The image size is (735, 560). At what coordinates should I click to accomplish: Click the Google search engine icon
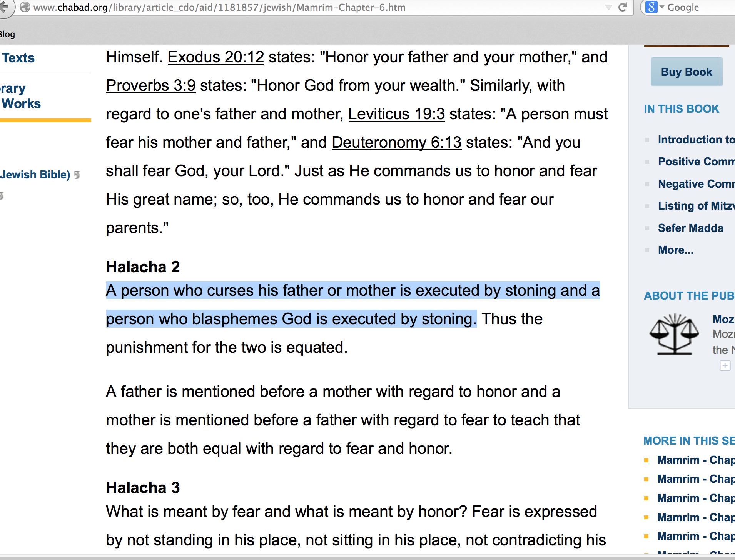[651, 7]
